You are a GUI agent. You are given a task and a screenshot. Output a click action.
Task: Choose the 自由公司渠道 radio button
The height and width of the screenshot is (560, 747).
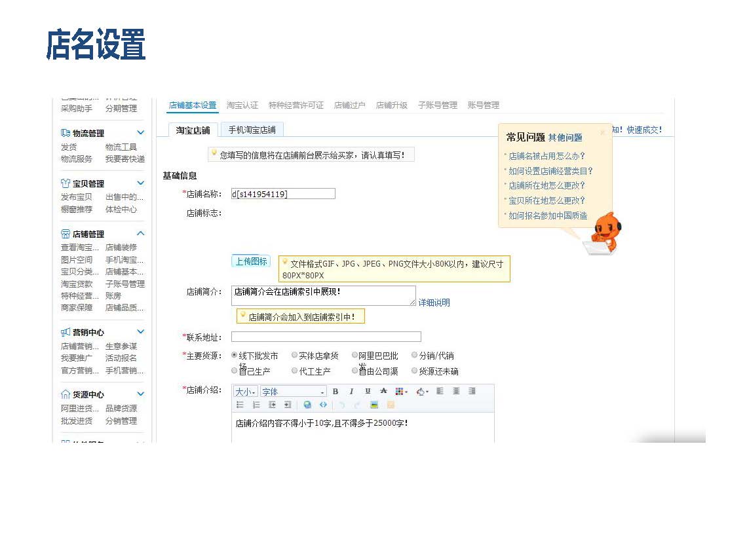pyautogui.click(x=354, y=371)
